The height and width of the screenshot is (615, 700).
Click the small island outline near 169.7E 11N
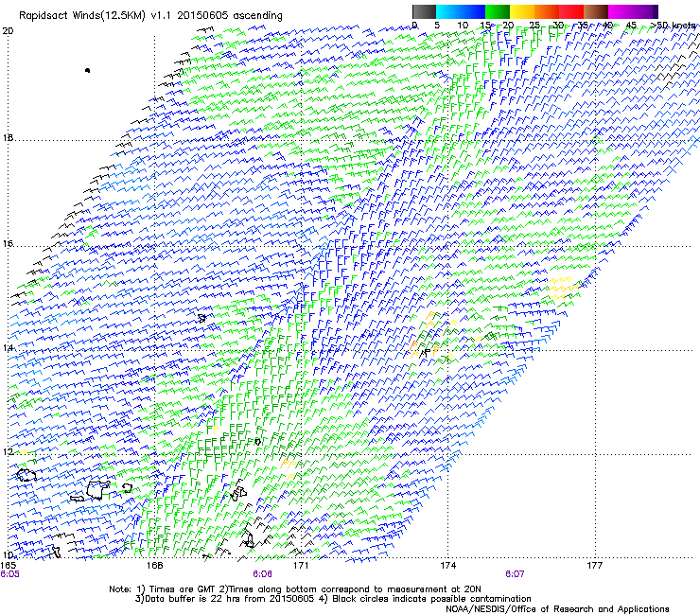238,494
